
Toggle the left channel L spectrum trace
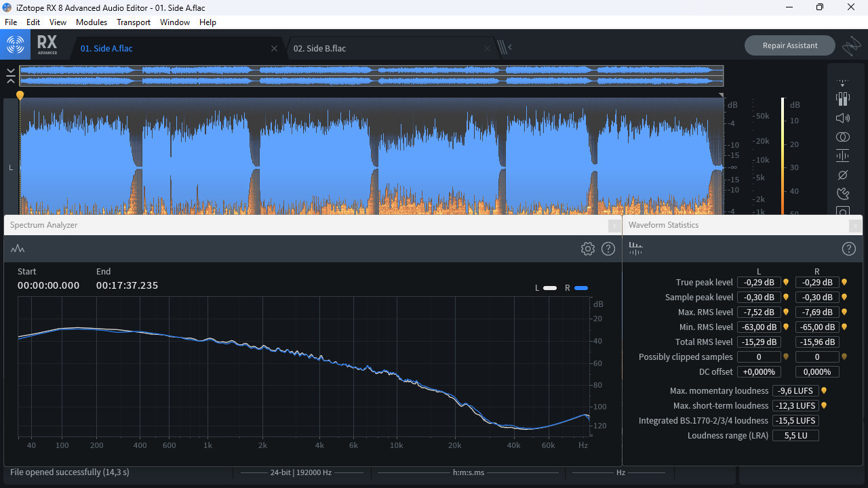[x=550, y=288]
